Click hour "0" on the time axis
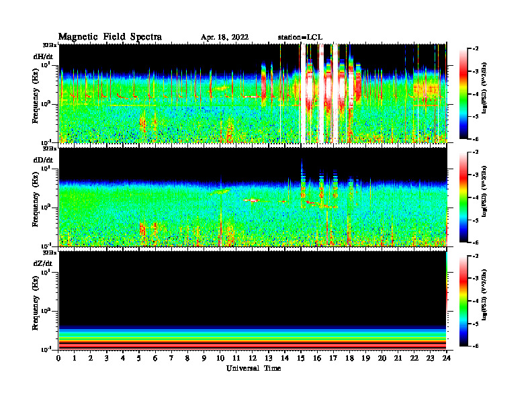532x411 pixels. 58,358
